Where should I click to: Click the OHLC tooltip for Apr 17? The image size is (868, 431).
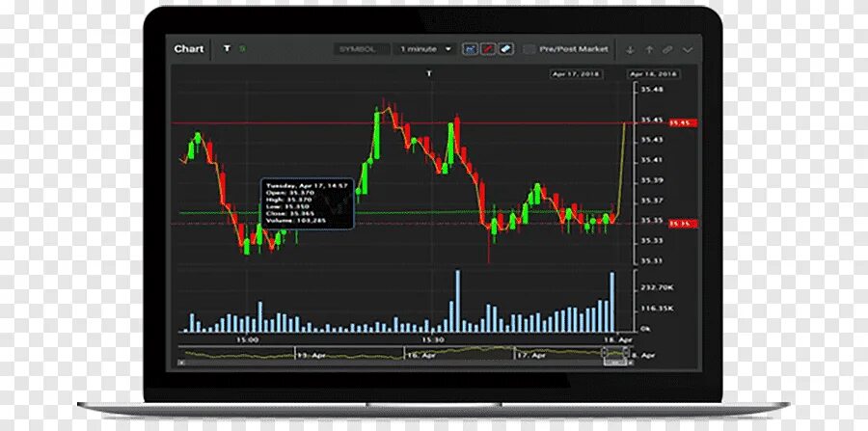coord(308,203)
